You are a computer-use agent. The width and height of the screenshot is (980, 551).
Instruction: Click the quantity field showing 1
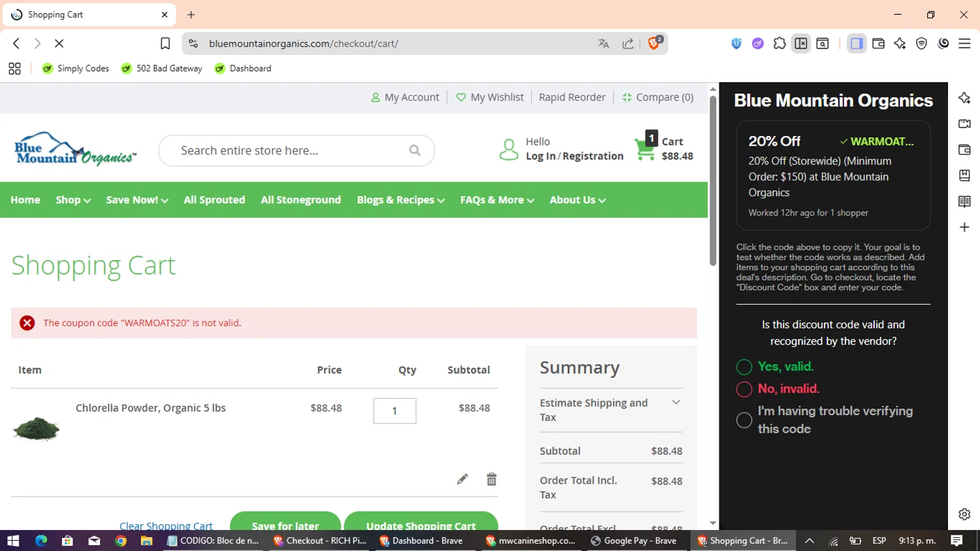[x=395, y=411]
